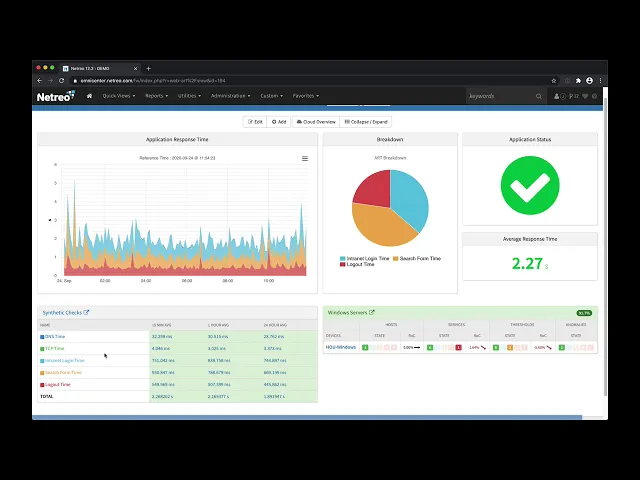Image resolution: width=640 pixels, height=480 pixels.
Task: Click the red swatch beside Logout Time row
Action: pyautogui.click(x=42, y=385)
